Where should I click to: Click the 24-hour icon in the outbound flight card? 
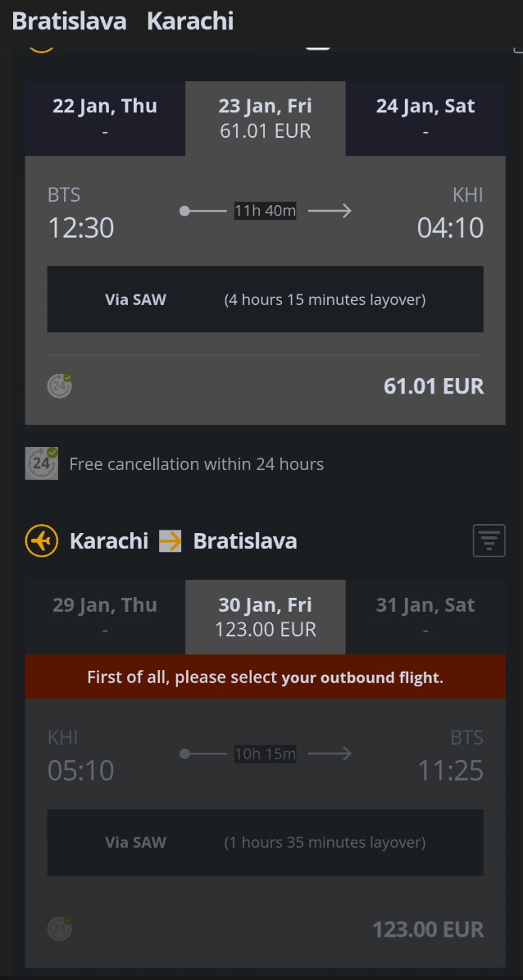coord(59,385)
